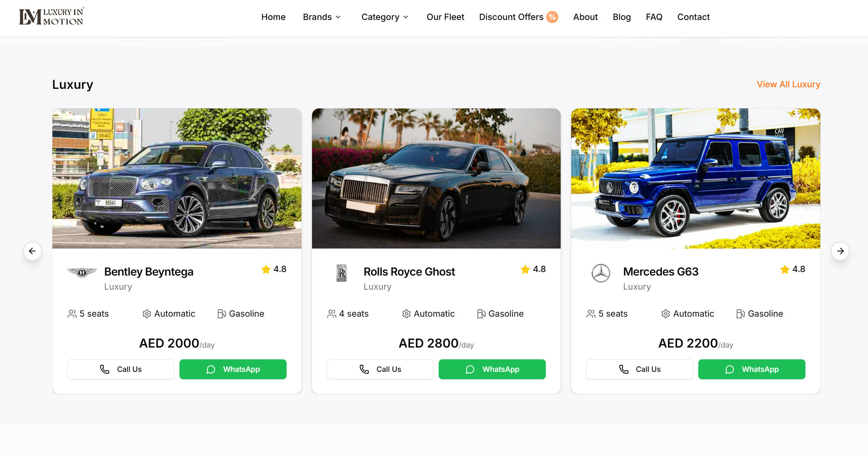Select the Bentley Beyntega title
The image size is (868, 456).
point(149,272)
